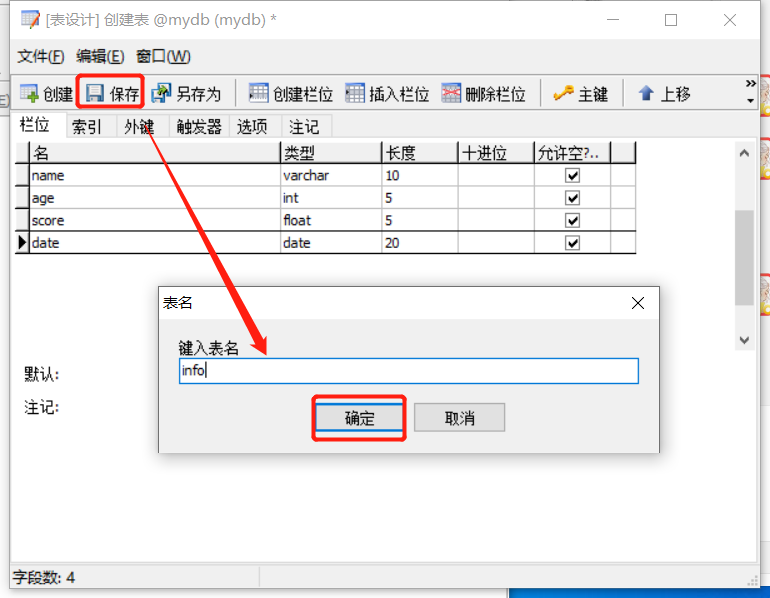Toggle allow-null checkbox for age row

[572, 198]
